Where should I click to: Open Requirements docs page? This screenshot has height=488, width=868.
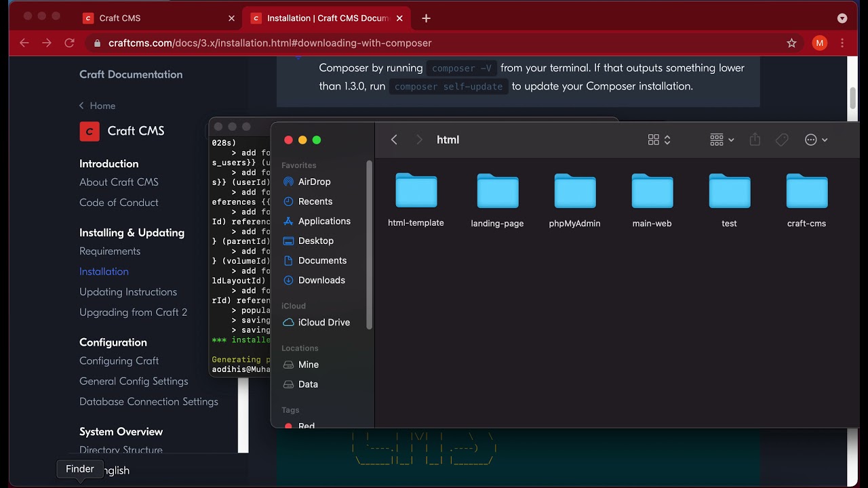[110, 251]
